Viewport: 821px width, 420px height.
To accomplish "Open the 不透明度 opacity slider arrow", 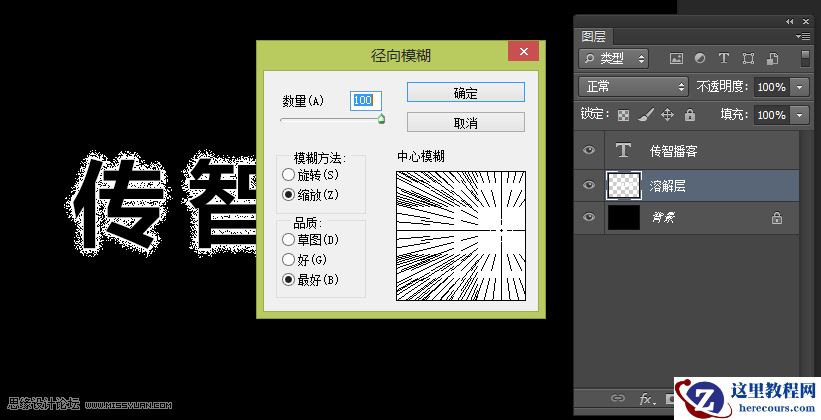I will pyautogui.click(x=800, y=87).
